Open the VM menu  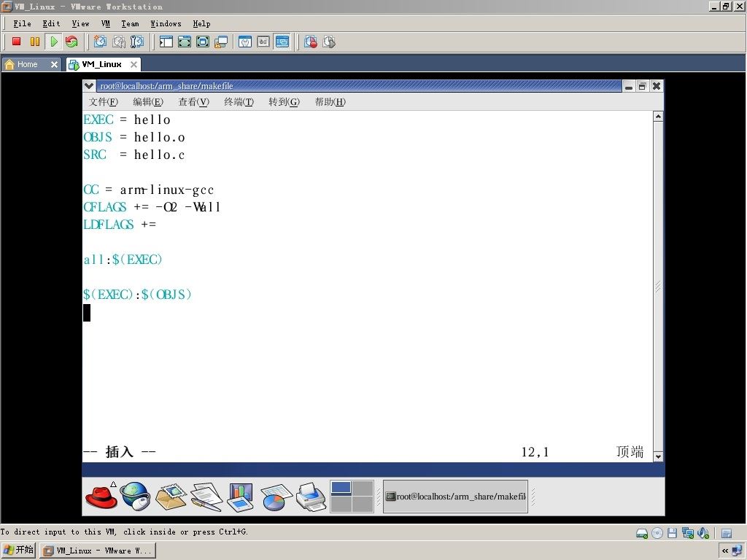click(106, 23)
